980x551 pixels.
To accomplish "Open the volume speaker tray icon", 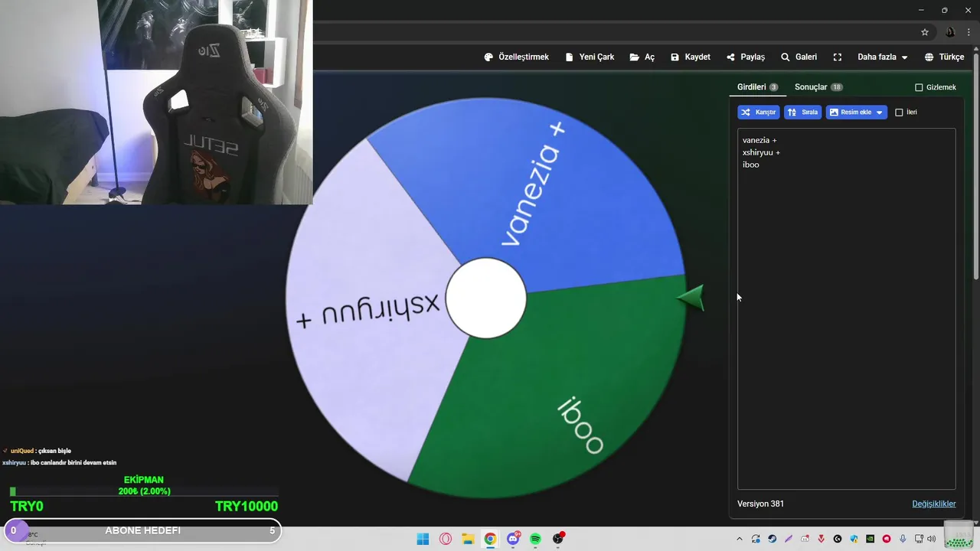I will coord(932,539).
